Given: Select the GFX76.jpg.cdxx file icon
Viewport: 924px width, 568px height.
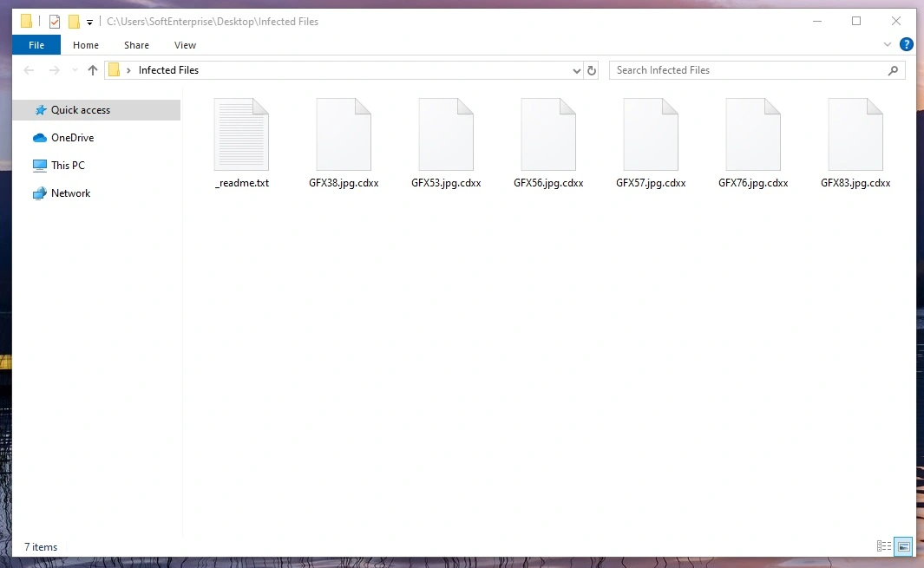Looking at the screenshot, I should (x=753, y=134).
